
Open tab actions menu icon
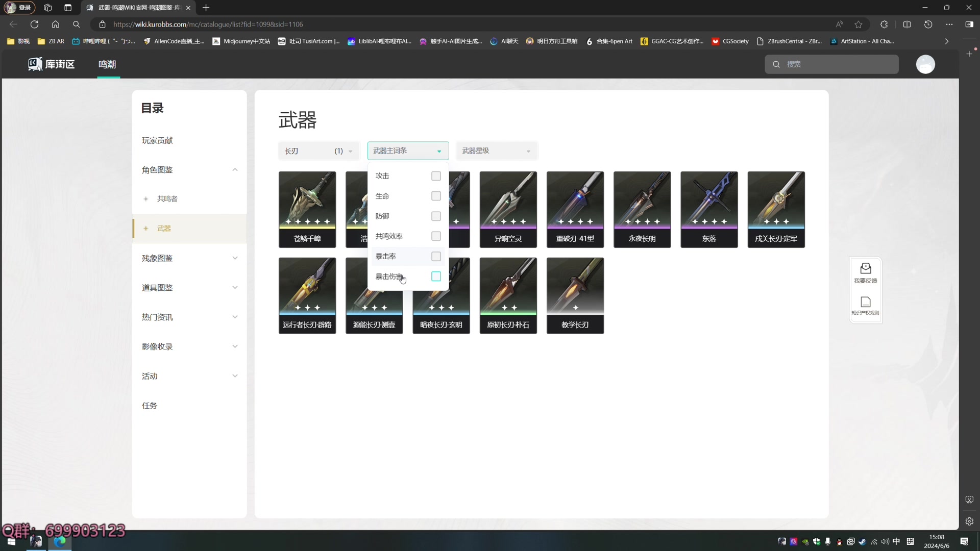click(x=68, y=8)
